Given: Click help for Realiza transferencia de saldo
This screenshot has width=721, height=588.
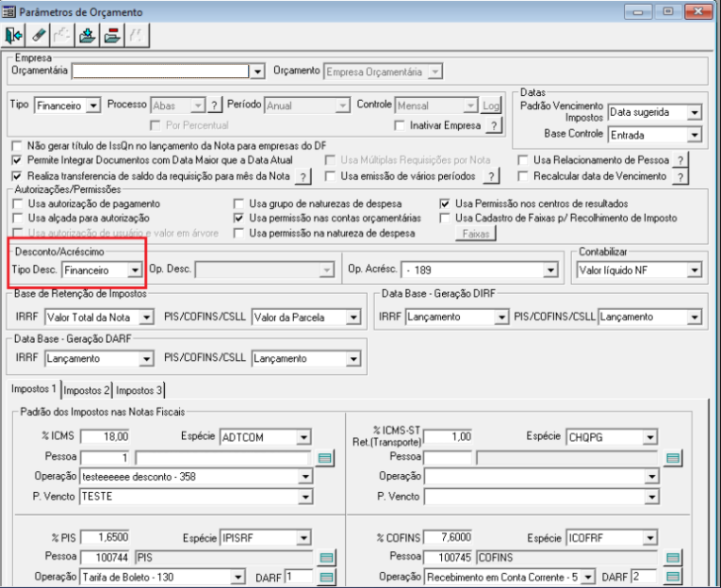Looking at the screenshot, I should pos(303,176).
